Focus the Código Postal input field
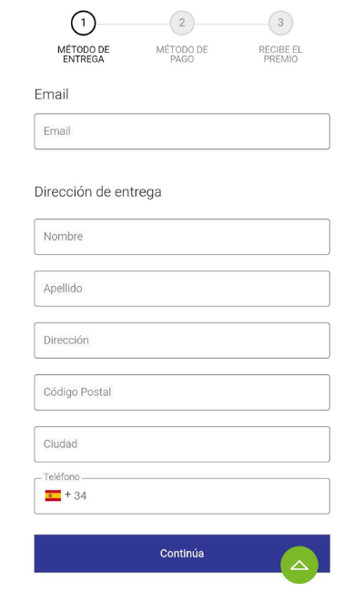The image size is (364, 592). click(182, 393)
